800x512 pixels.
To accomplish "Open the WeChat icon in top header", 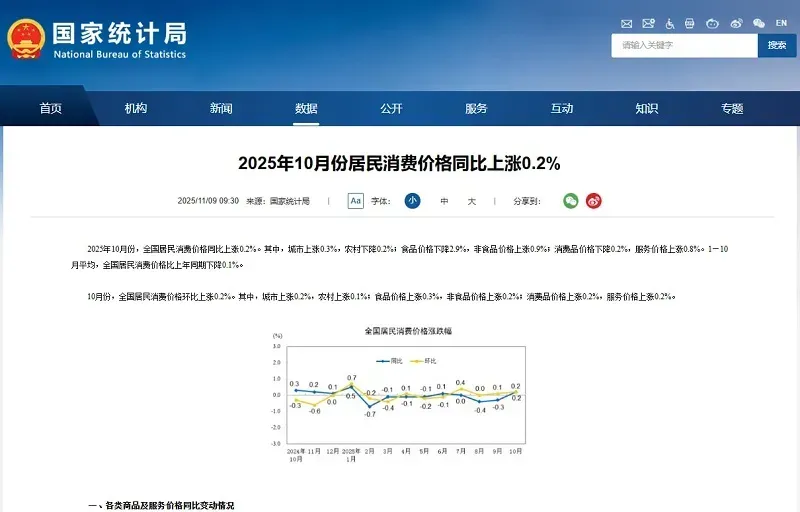I will (759, 23).
